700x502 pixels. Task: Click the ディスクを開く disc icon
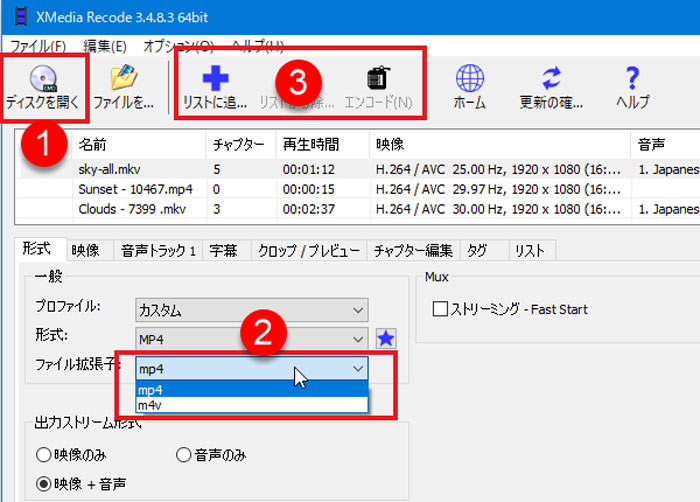pyautogui.click(x=43, y=78)
